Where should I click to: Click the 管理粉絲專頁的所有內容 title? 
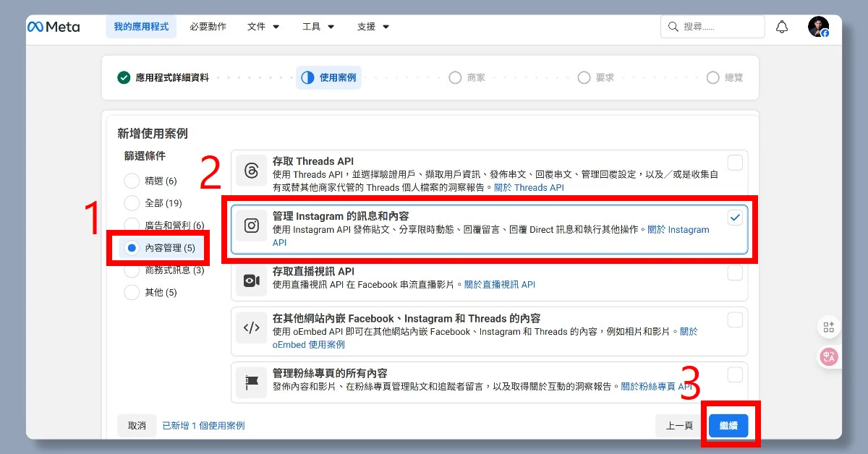(x=330, y=373)
